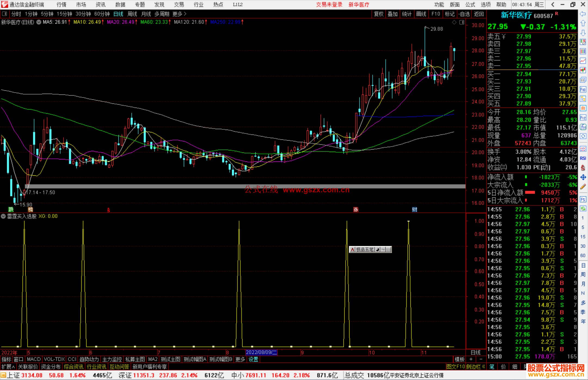Viewport: 588px width, 380px height.
Task: Click the green refresh icon in sidebar
Action: pos(583,209)
